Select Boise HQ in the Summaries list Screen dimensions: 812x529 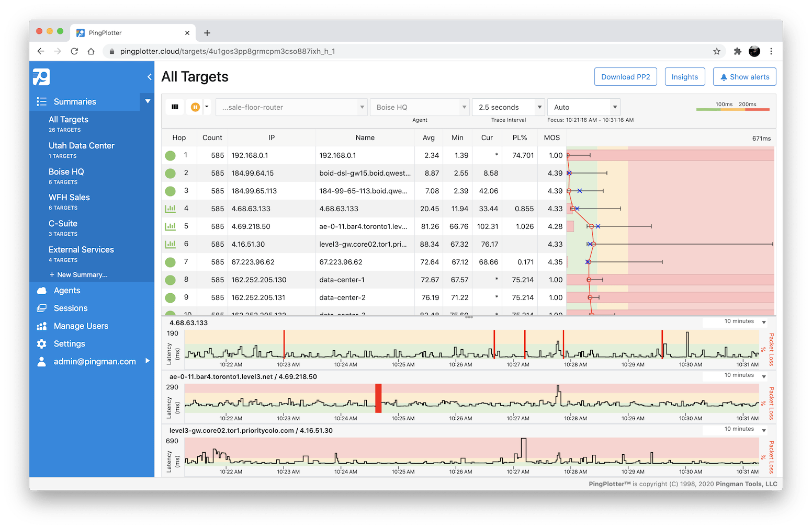click(66, 171)
